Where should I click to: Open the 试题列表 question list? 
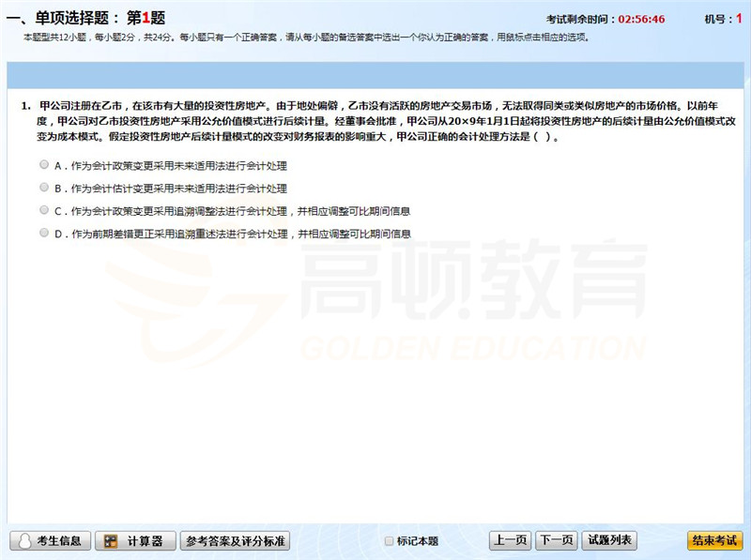[x=610, y=541]
